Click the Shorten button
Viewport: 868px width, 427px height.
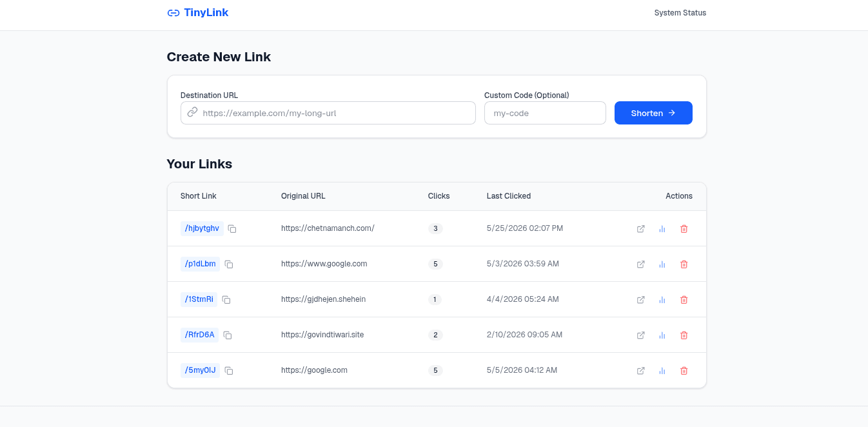tap(653, 113)
